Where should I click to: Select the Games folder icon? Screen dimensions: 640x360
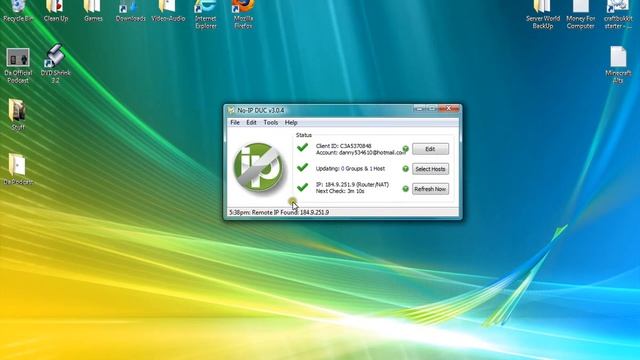coord(93,11)
